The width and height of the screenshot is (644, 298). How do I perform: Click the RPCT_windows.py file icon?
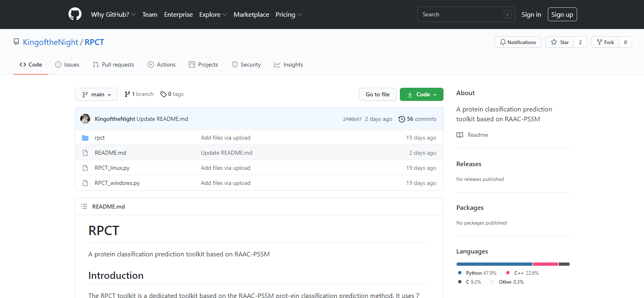tap(85, 183)
